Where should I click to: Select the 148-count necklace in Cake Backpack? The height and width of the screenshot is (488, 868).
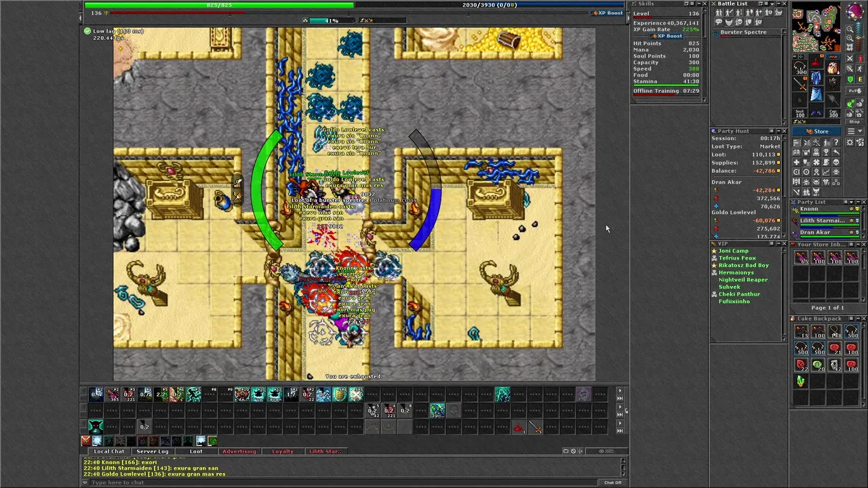point(835,331)
